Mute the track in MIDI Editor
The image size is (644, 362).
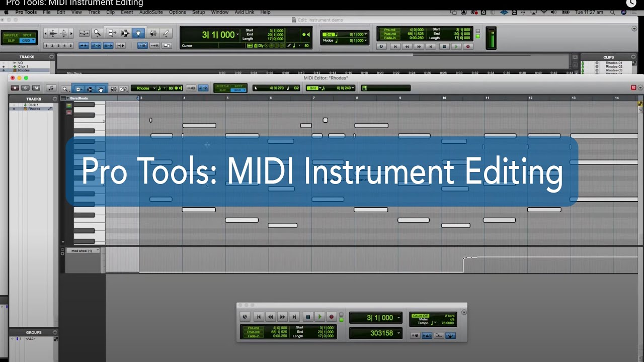[35, 88]
